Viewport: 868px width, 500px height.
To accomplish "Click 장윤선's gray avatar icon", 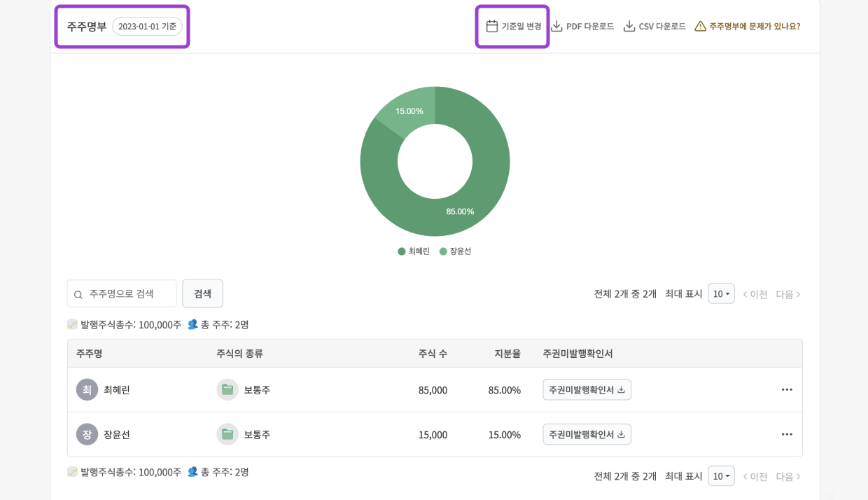I will click(x=87, y=434).
